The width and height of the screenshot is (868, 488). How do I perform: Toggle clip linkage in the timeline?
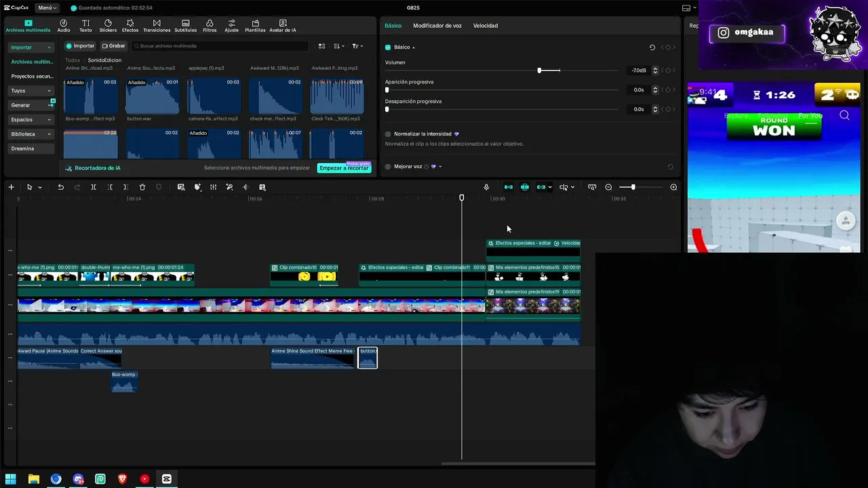click(x=541, y=187)
